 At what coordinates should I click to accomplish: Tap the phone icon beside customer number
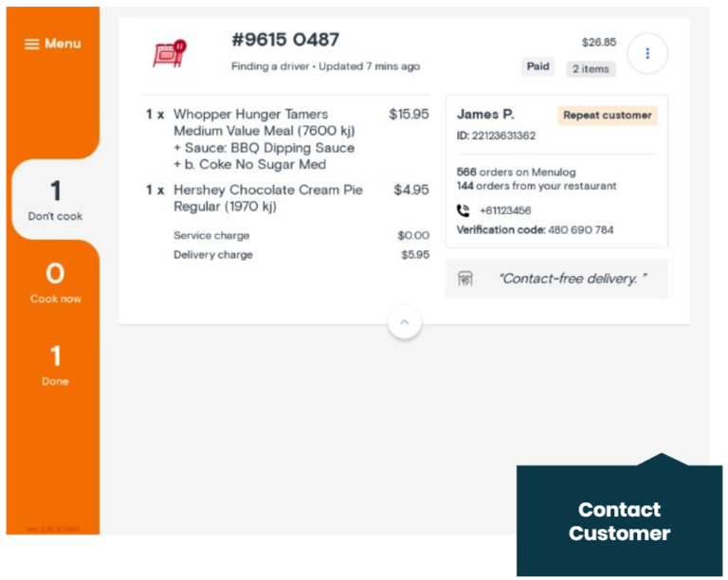coord(464,210)
